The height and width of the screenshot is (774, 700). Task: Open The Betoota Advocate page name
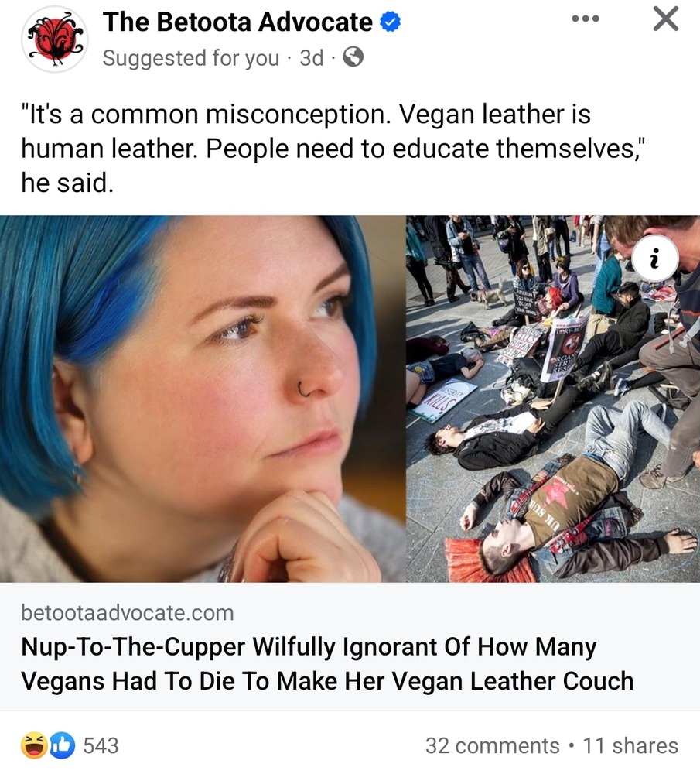[237, 22]
